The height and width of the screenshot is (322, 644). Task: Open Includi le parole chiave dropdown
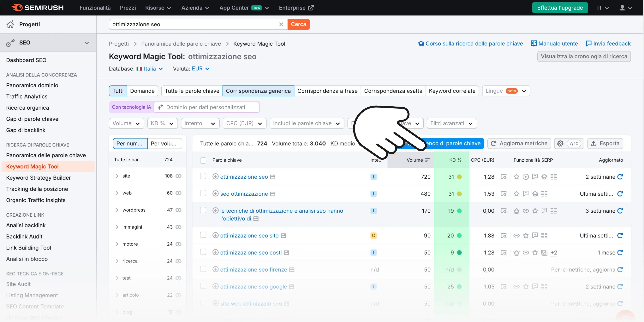point(307,123)
